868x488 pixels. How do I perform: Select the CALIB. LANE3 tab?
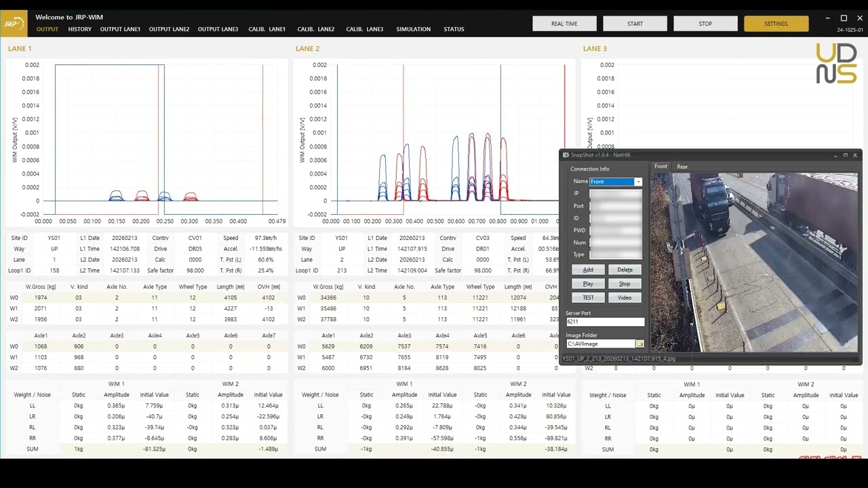pyautogui.click(x=365, y=29)
